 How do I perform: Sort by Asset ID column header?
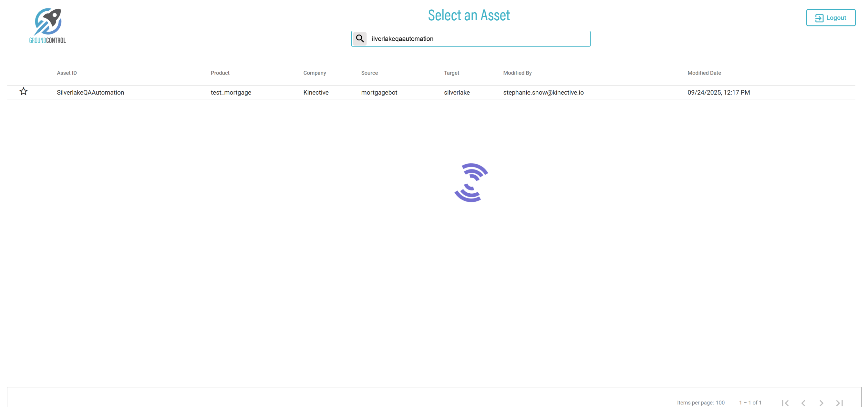click(x=67, y=73)
